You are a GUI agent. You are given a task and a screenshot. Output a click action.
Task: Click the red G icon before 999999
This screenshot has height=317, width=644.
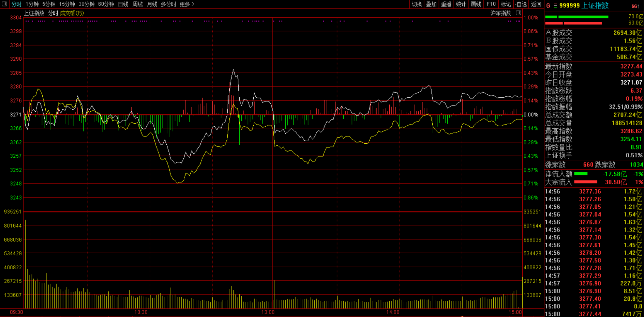tap(548, 6)
